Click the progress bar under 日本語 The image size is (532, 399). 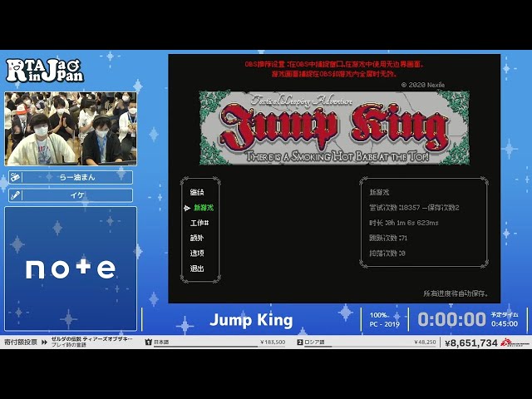point(219,347)
